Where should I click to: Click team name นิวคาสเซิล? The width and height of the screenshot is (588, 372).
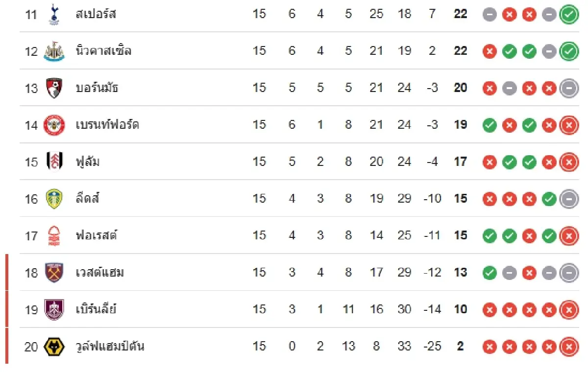(x=104, y=51)
